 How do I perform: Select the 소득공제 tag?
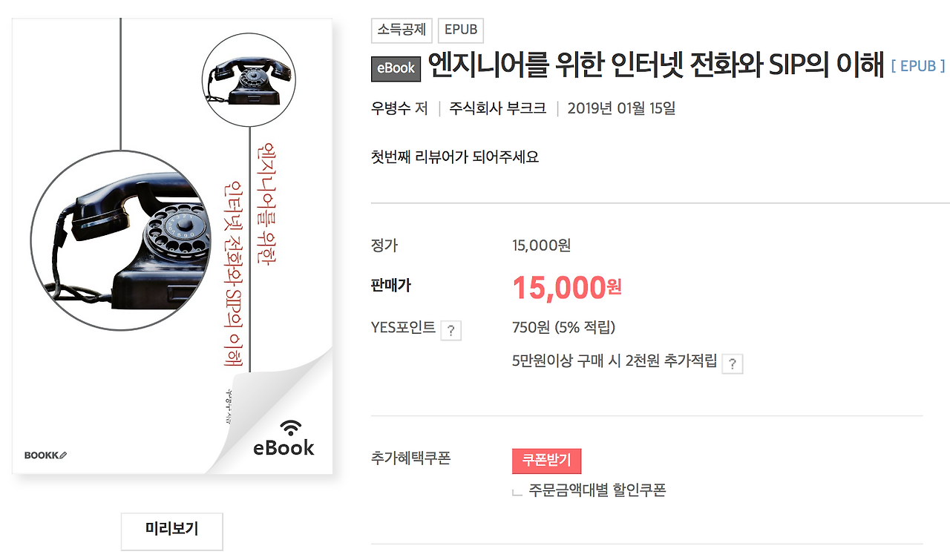pyautogui.click(x=402, y=30)
